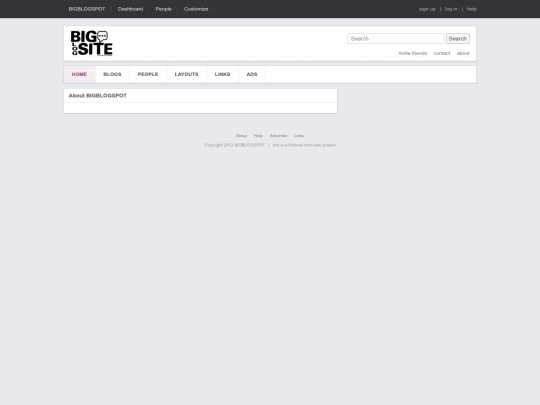
Task: Click the Copyright 2013 BIGBLOGSPOT text
Action: (x=235, y=145)
